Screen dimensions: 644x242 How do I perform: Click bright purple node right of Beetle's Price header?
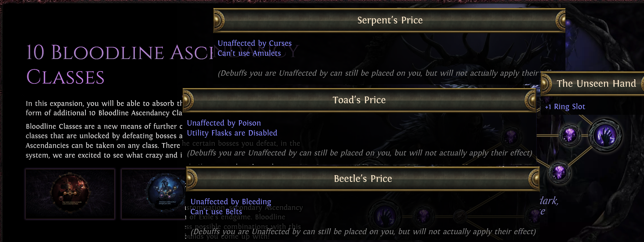559,172
